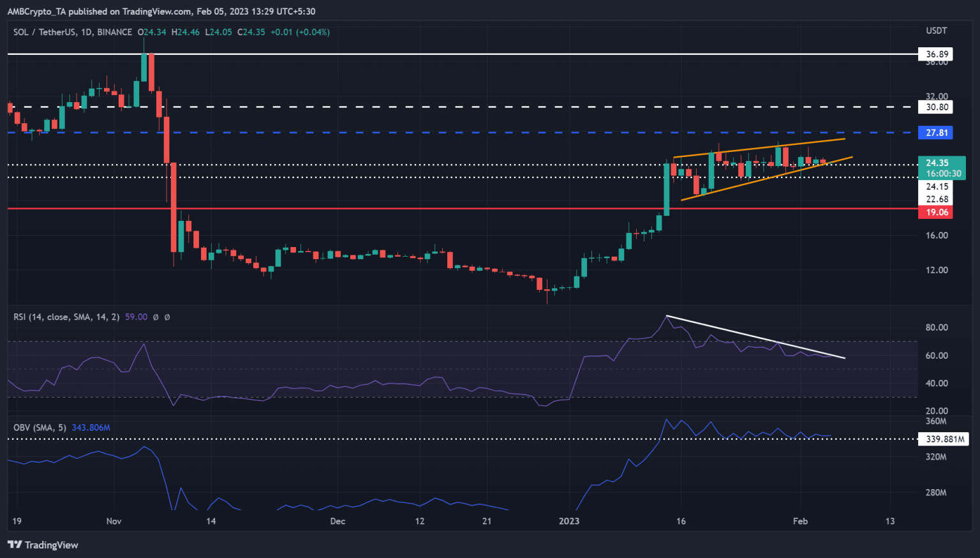Click the second ø symbol beside RSI value

click(x=167, y=317)
